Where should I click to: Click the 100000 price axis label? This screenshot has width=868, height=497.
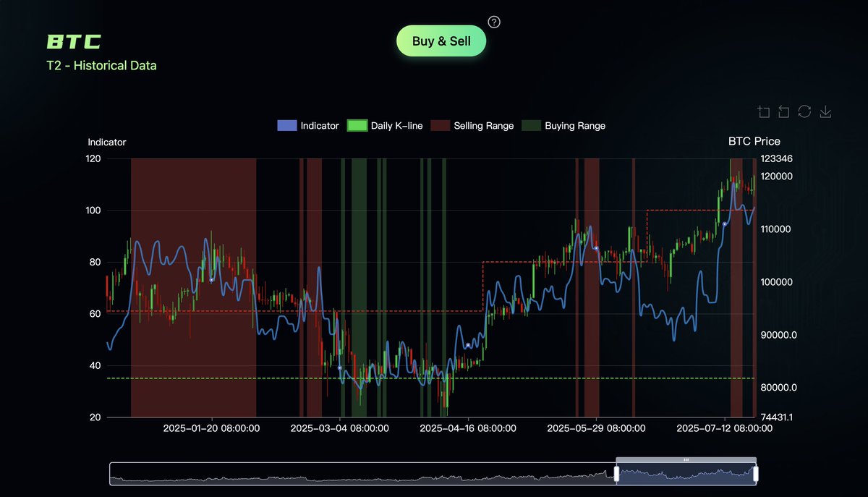pyautogui.click(x=778, y=282)
